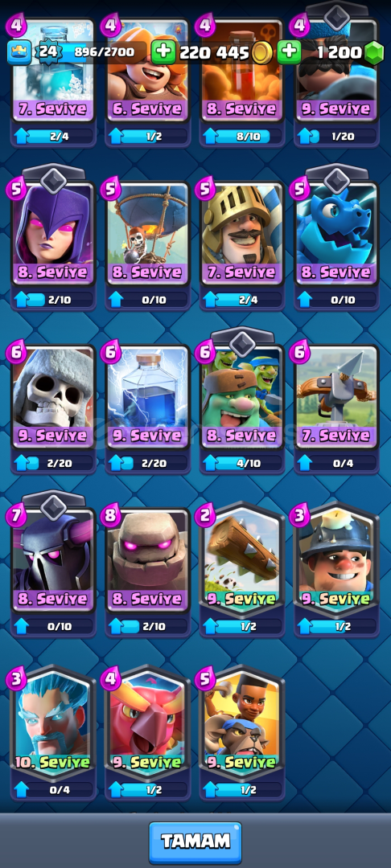Click the Golem 2/10 upgrade progress bar
Viewport: 391px width, 868px height.
147,626
